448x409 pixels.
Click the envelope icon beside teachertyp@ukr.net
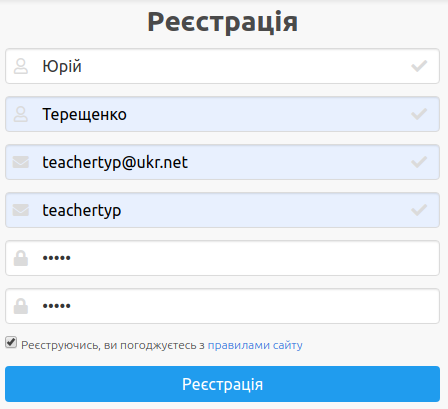coord(21,162)
